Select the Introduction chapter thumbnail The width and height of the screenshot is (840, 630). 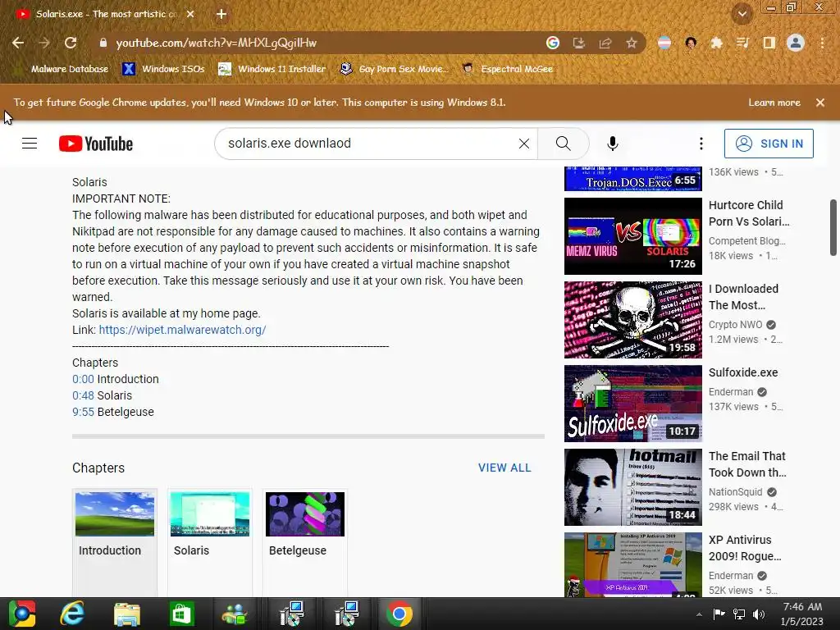115,514
